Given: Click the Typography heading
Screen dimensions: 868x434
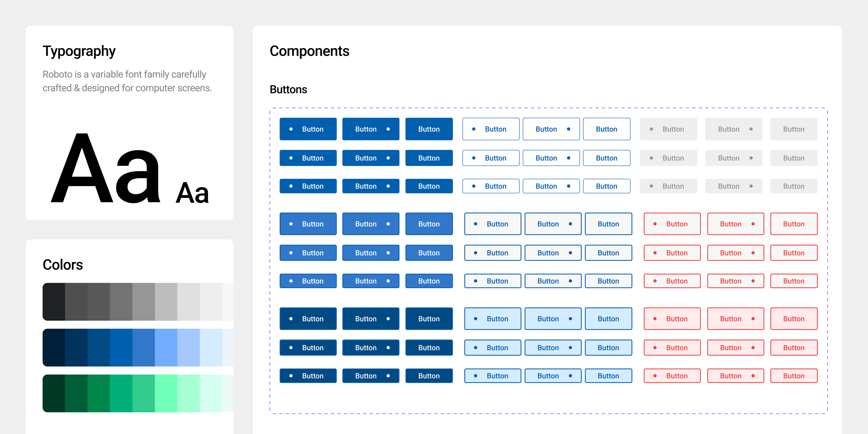Looking at the screenshot, I should click(79, 52).
